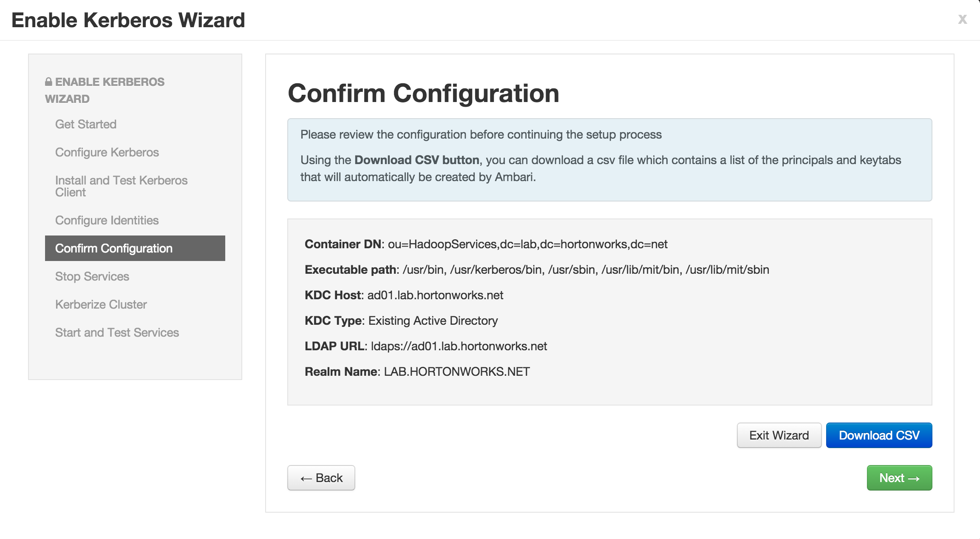This screenshot has width=980, height=539.
Task: Close the Enable Kerberos Wizard dialog
Action: (x=962, y=19)
